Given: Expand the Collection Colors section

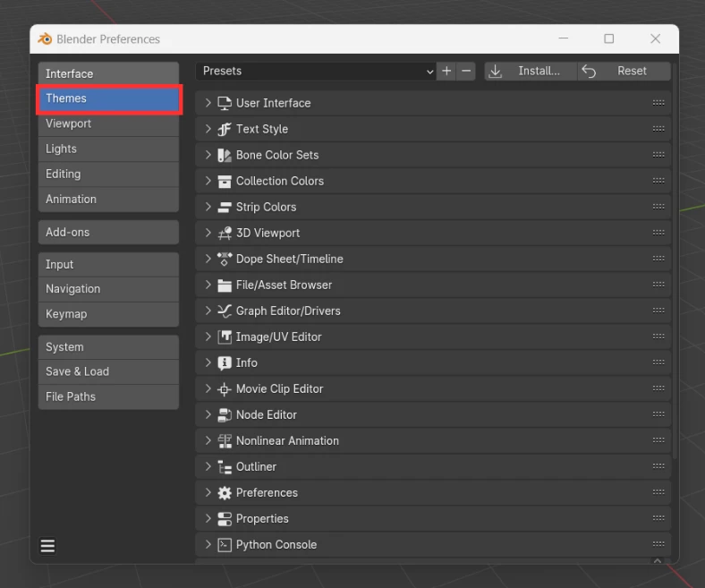Looking at the screenshot, I should [x=208, y=181].
